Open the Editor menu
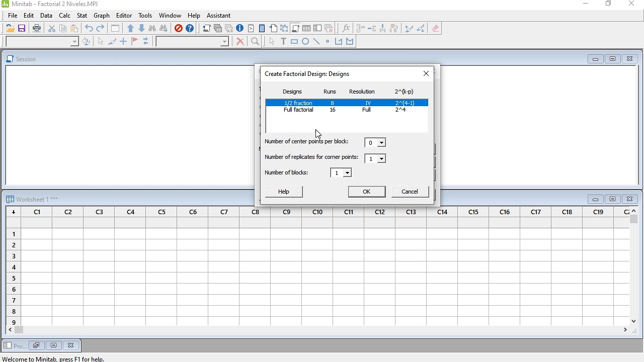Screen dimensions: 644x362 (x=124, y=16)
